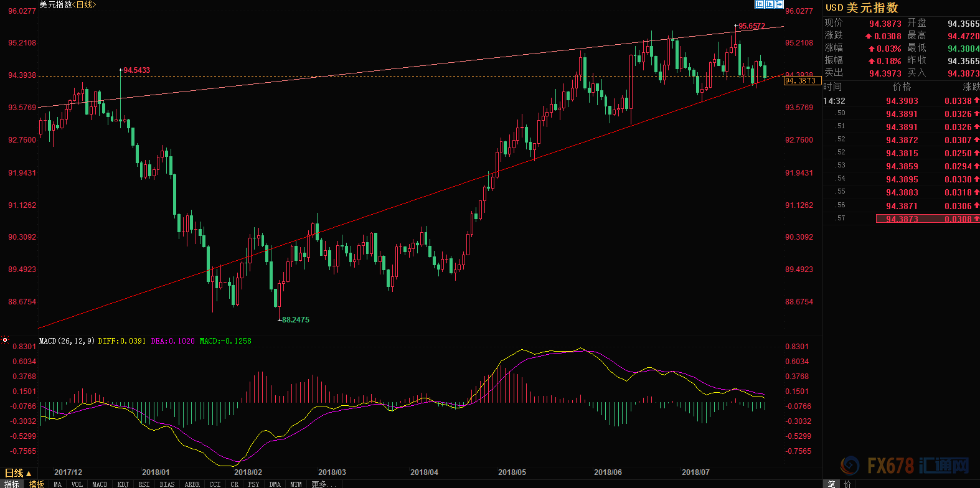Image resolution: width=980 pixels, height=488 pixels.
Task: Click the 最低 value 94.3004
Action: point(963,49)
